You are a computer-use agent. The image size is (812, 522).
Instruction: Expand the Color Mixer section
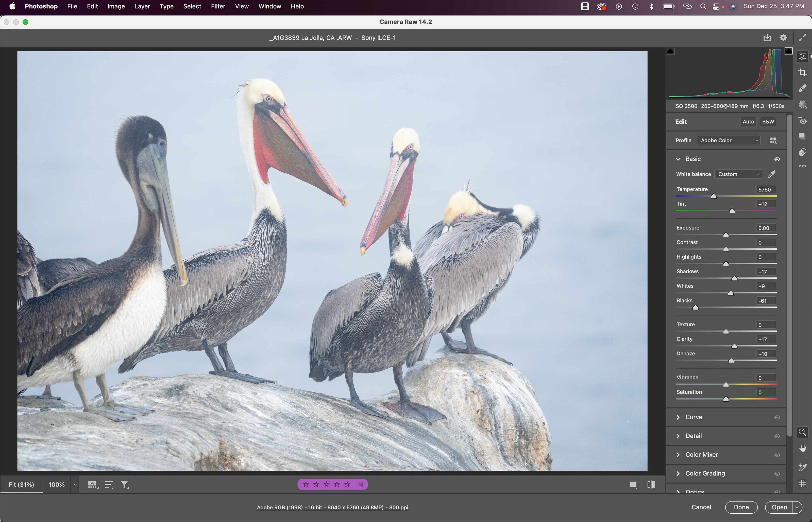coord(678,455)
